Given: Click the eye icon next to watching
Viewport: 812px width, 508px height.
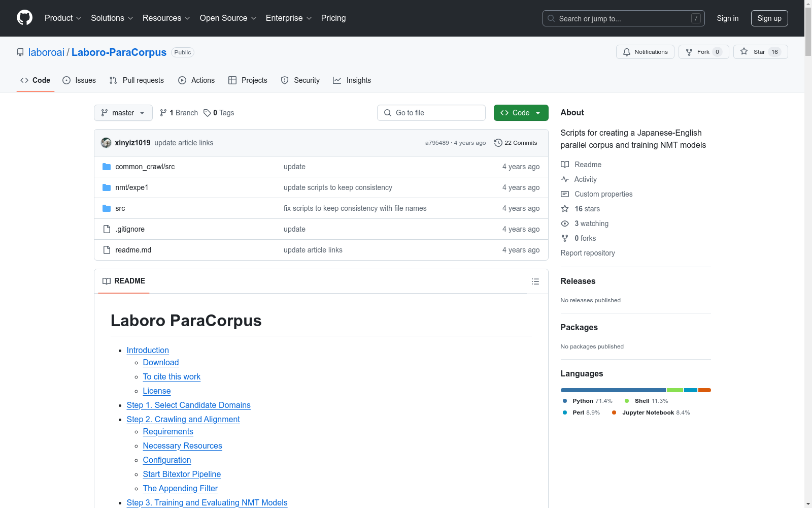Looking at the screenshot, I should [x=565, y=224].
